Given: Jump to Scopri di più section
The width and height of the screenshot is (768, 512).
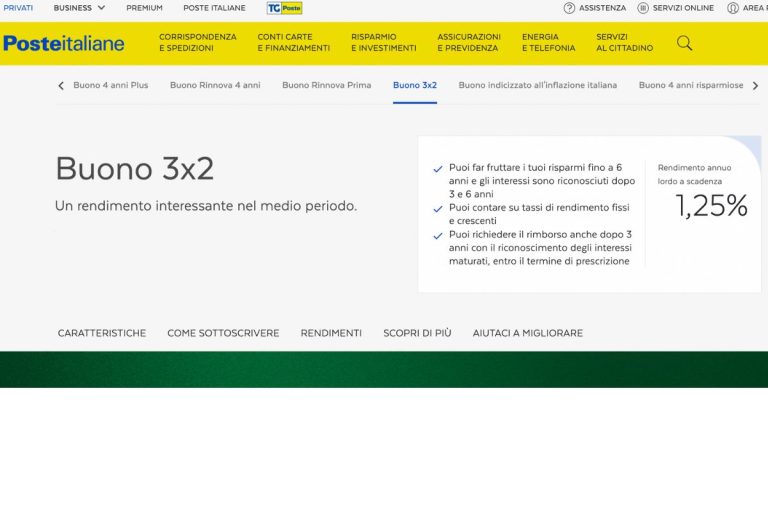Looking at the screenshot, I should point(417,333).
